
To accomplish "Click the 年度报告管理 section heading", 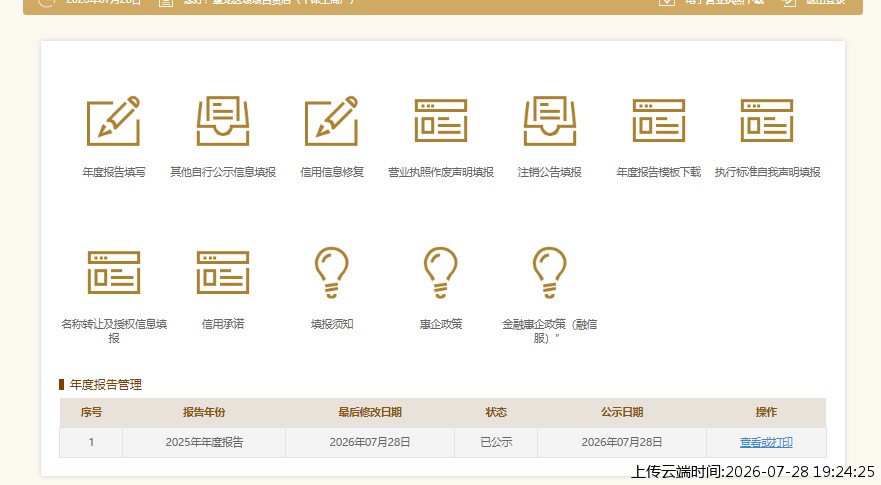I will [x=106, y=385].
